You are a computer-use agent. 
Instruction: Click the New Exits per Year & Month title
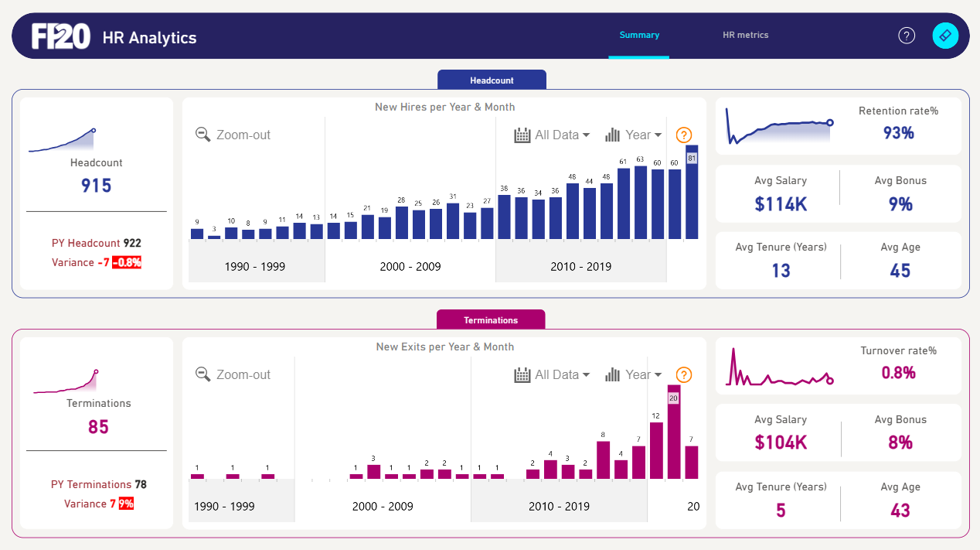[x=445, y=347]
